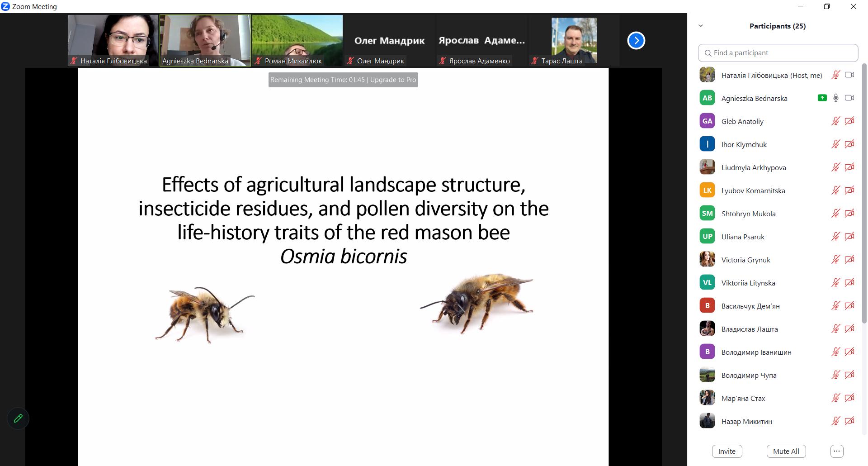Toggle Ihor Klymchuk's muted microphone
The width and height of the screenshot is (868, 466).
click(x=835, y=144)
